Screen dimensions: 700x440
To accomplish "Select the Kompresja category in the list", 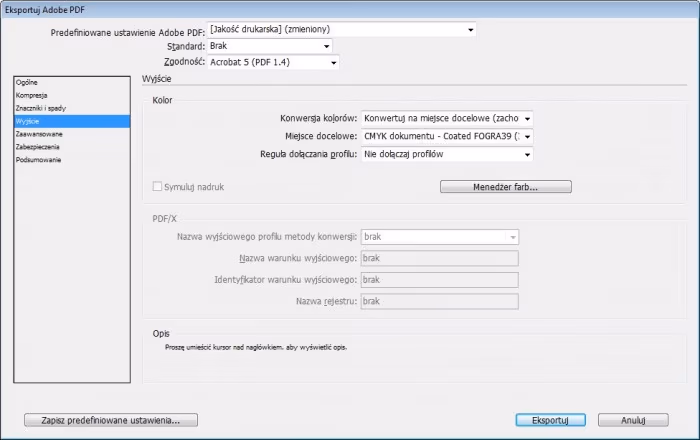I will click(x=72, y=95).
